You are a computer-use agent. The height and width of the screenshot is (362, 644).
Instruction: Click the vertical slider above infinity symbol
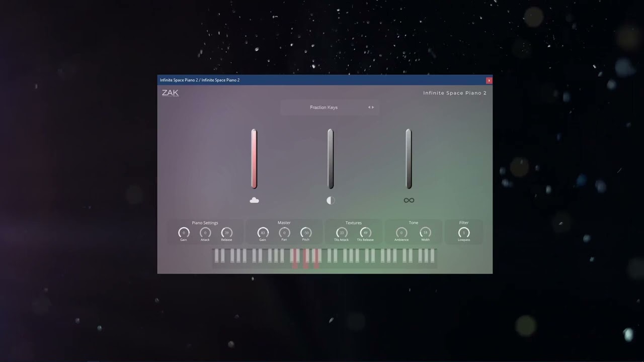[409, 158]
